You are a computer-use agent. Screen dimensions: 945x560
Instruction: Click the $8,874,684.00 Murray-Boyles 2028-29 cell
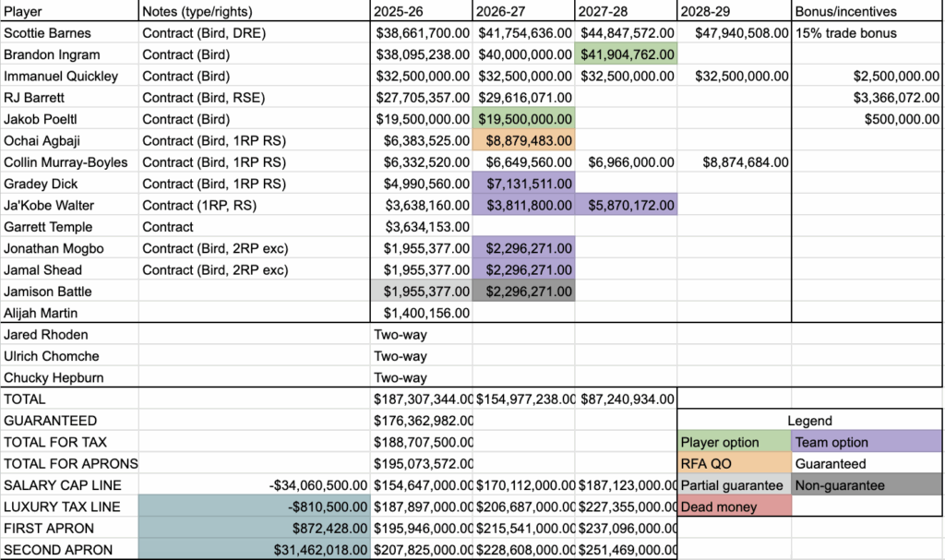click(734, 162)
